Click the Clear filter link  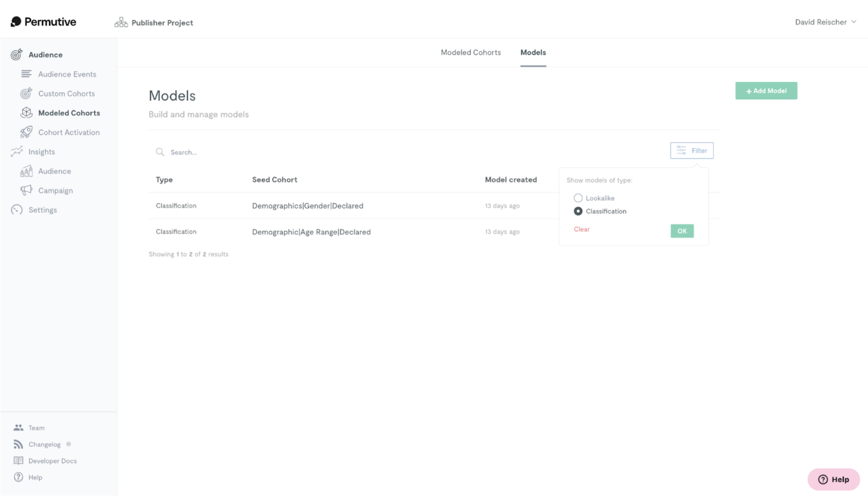click(x=581, y=229)
